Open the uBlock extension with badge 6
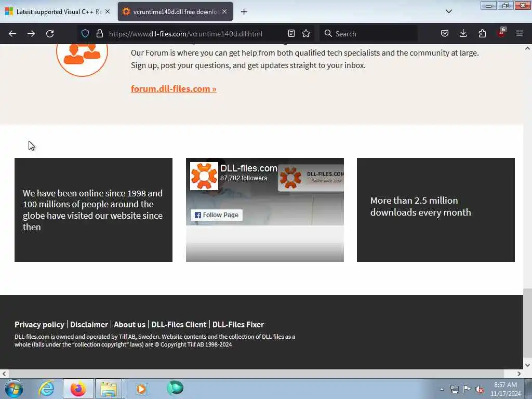The image size is (532, 399). (x=501, y=33)
